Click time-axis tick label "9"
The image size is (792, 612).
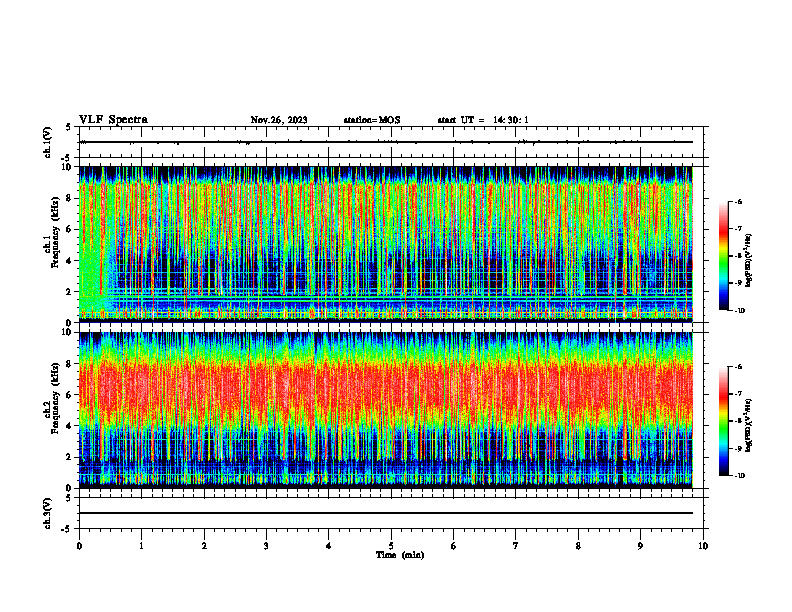coord(640,546)
